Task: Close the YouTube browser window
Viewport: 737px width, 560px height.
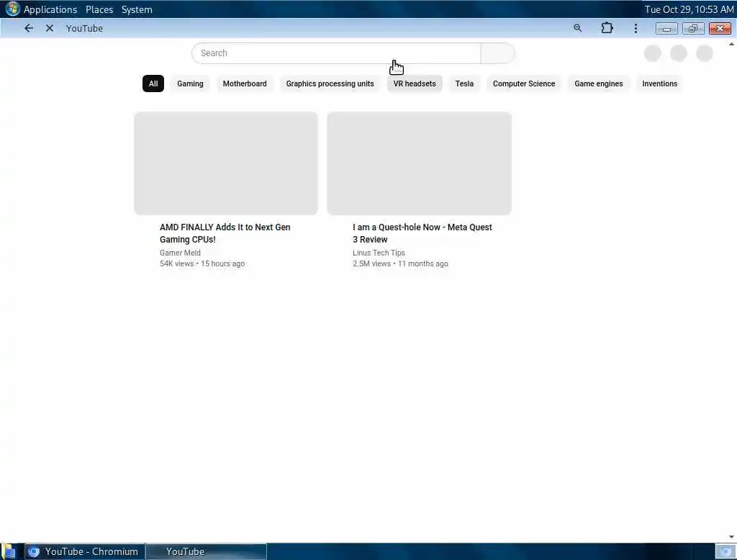Action: point(720,28)
